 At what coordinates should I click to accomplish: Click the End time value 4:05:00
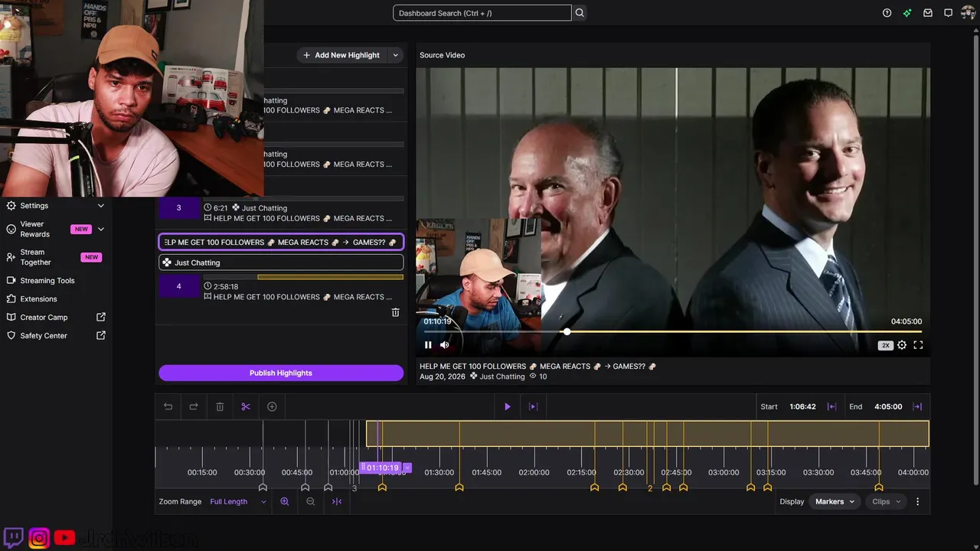(888, 406)
